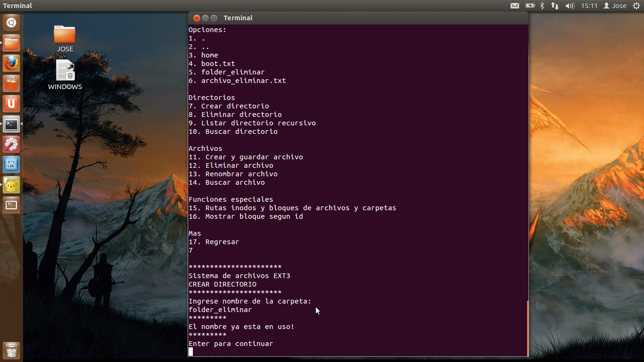This screenshot has width=644, height=362.
Task: Select the Terminal icon in the launcher
Action: 11,124
